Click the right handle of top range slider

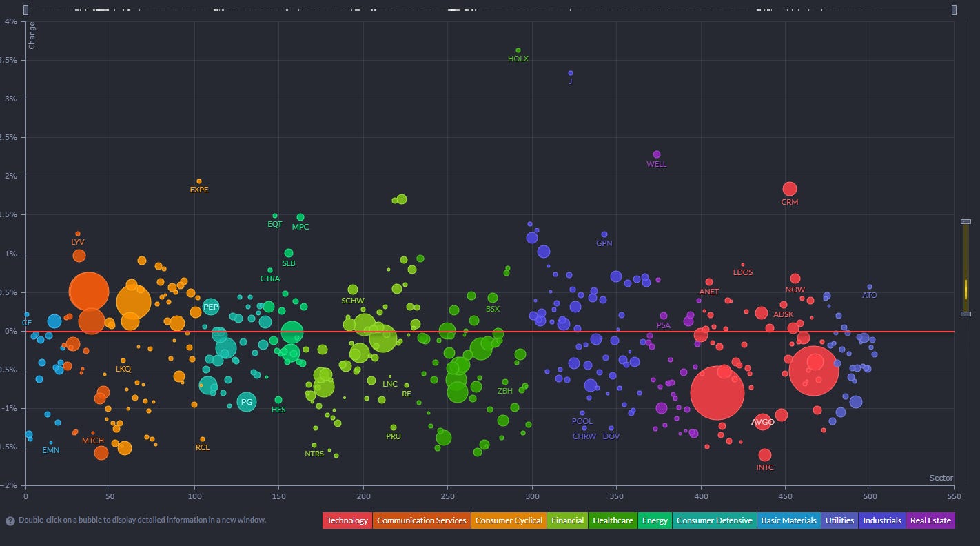tap(955, 10)
